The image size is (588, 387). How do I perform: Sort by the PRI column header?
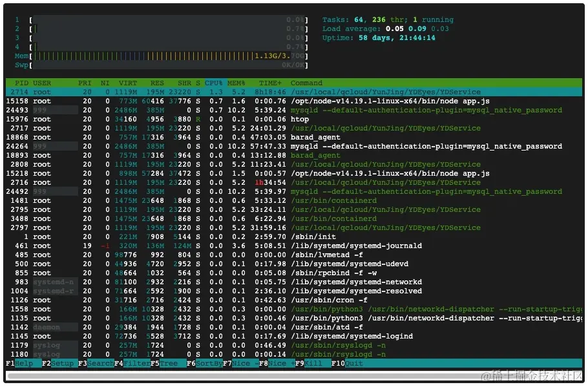[85, 83]
